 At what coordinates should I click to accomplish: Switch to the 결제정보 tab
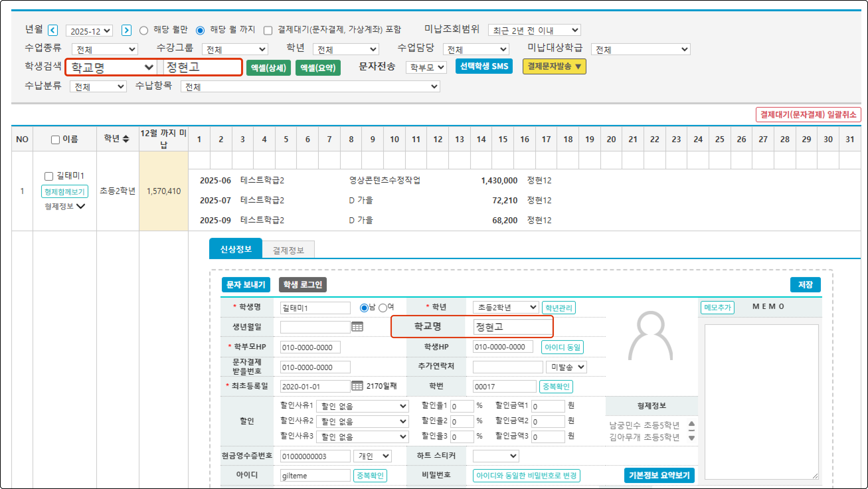click(x=288, y=250)
